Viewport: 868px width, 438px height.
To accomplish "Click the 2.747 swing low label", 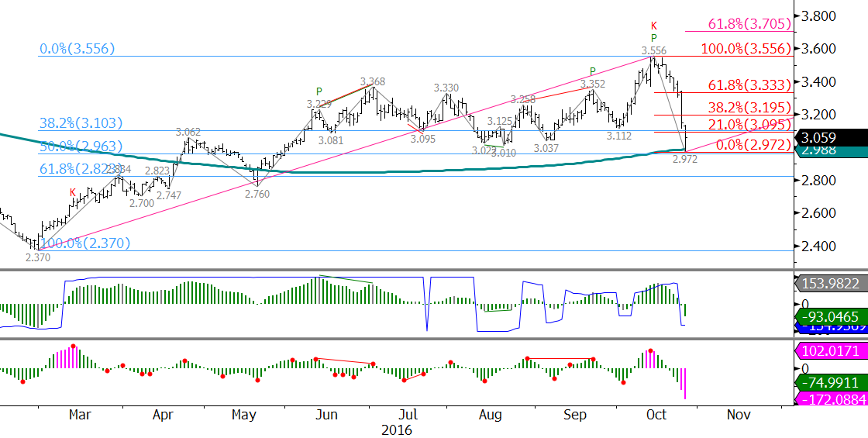I will click(x=170, y=195).
